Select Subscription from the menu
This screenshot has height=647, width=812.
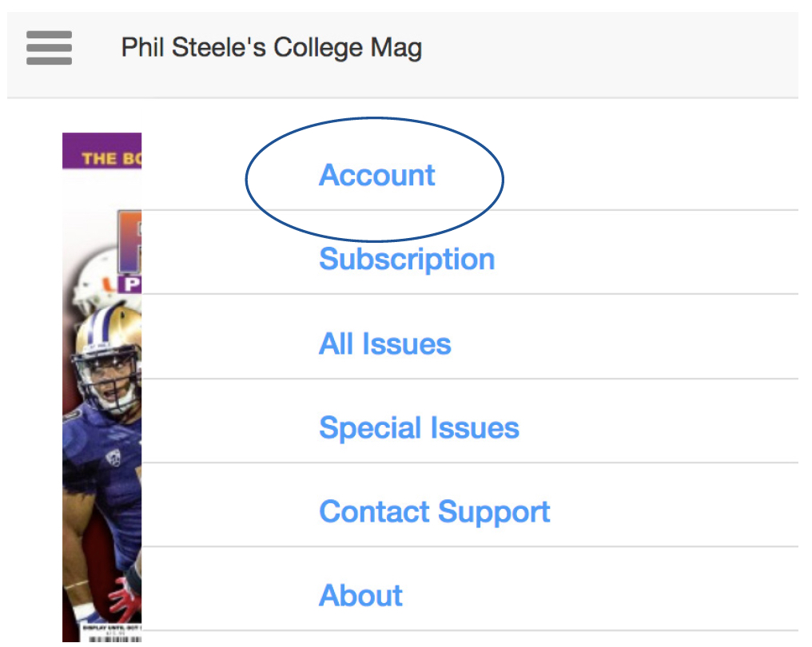coord(407,259)
